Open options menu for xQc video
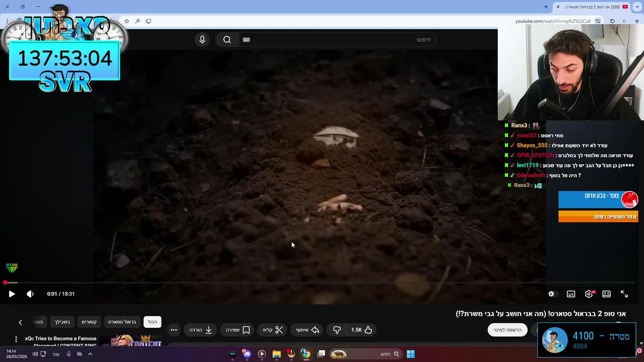 (x=16, y=339)
